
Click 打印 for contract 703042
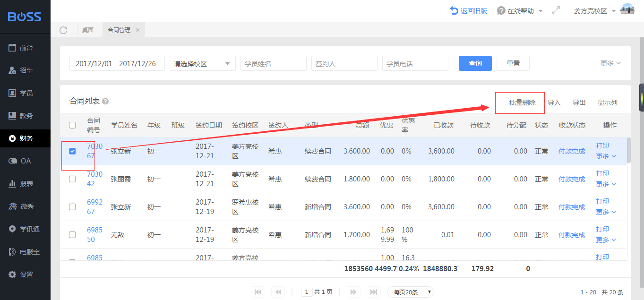[602, 173]
